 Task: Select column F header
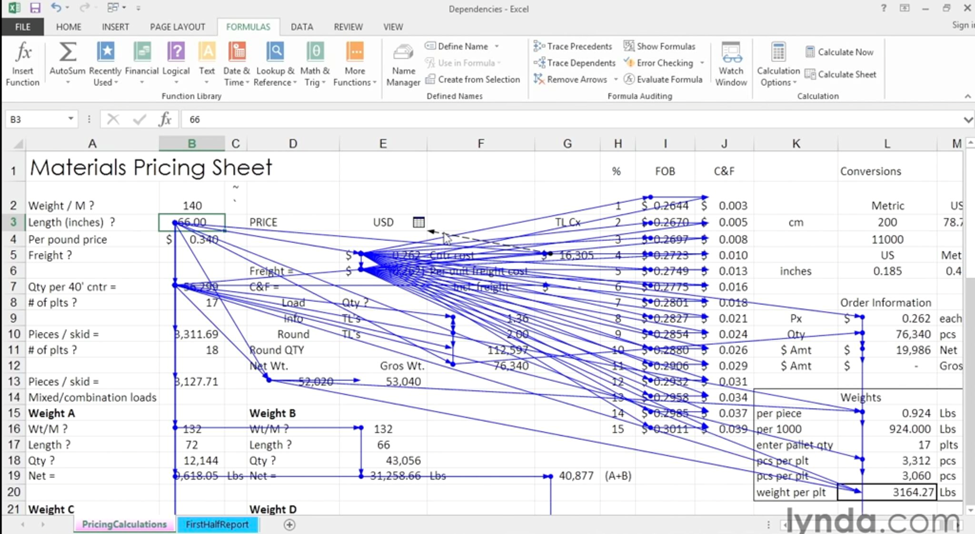pos(481,144)
